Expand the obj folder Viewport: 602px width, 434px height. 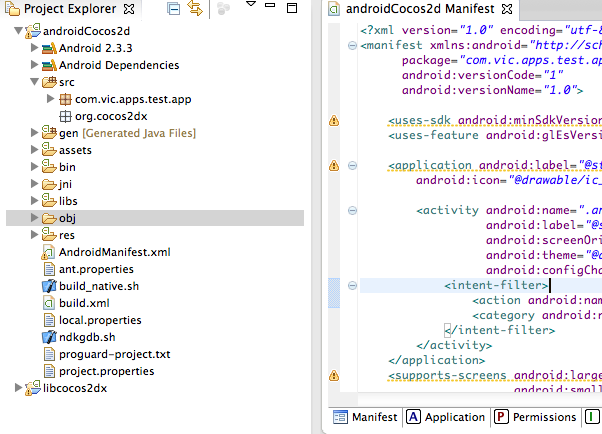tap(34, 217)
